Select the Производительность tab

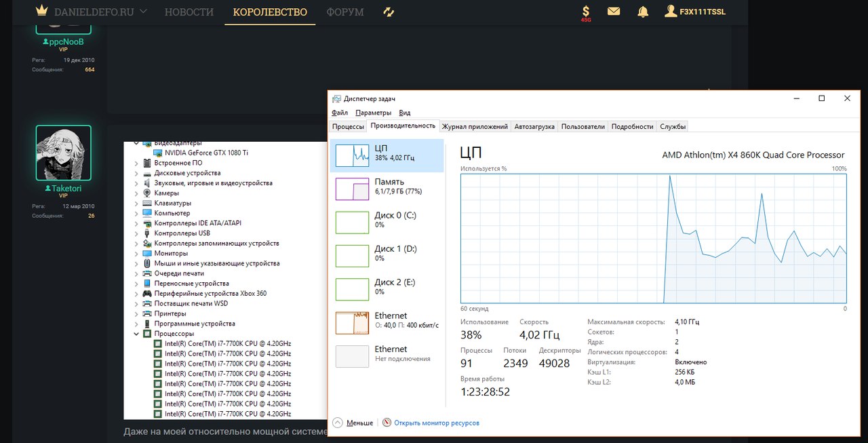(x=403, y=126)
